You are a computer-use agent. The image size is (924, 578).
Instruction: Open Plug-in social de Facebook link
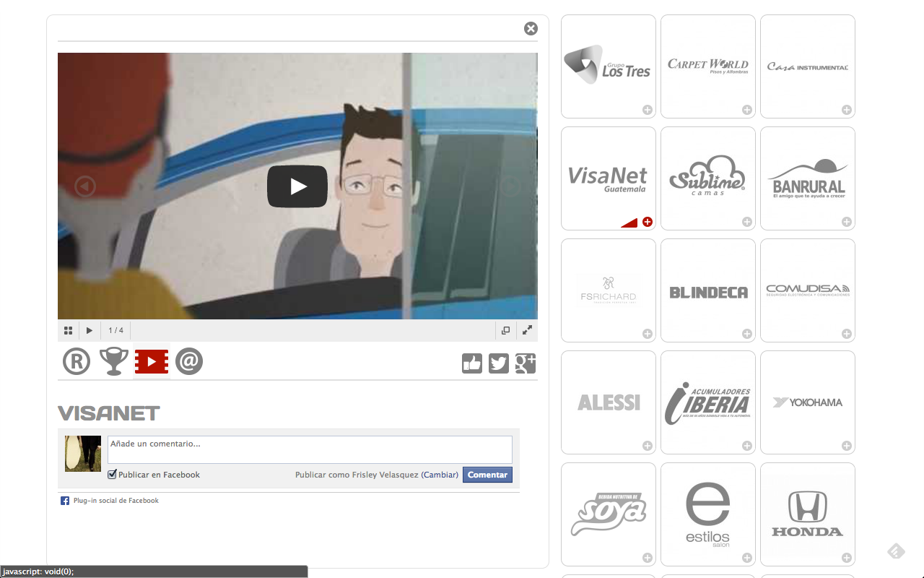coord(115,501)
